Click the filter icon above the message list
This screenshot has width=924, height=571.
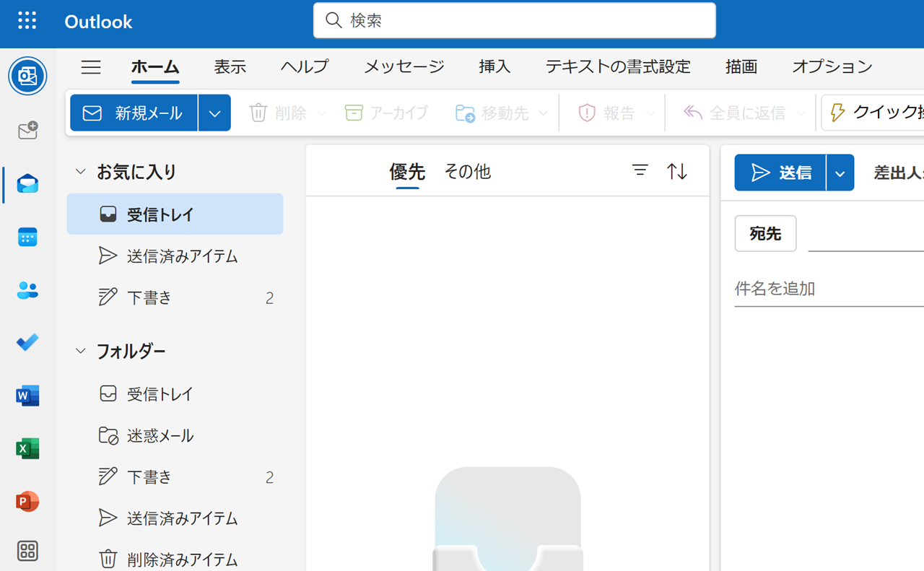click(640, 171)
